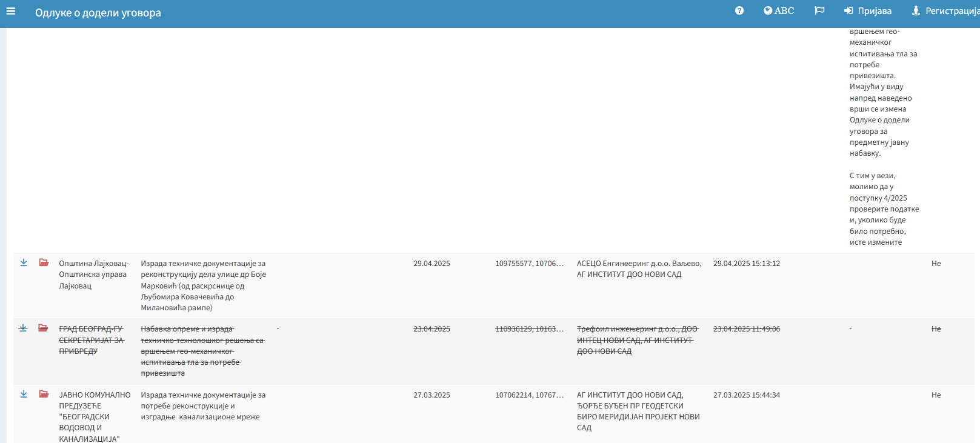Image resolution: width=980 pixels, height=443 pixels.
Task: Click the 29.04.2025 15:13:12 timestamp cell
Action: [x=746, y=264]
